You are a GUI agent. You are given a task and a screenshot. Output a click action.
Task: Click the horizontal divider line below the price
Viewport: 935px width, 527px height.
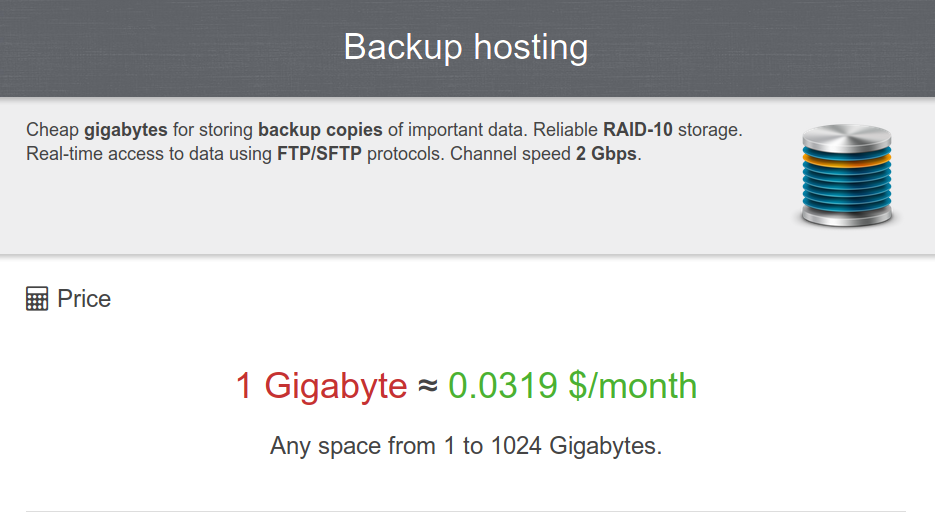point(466,511)
